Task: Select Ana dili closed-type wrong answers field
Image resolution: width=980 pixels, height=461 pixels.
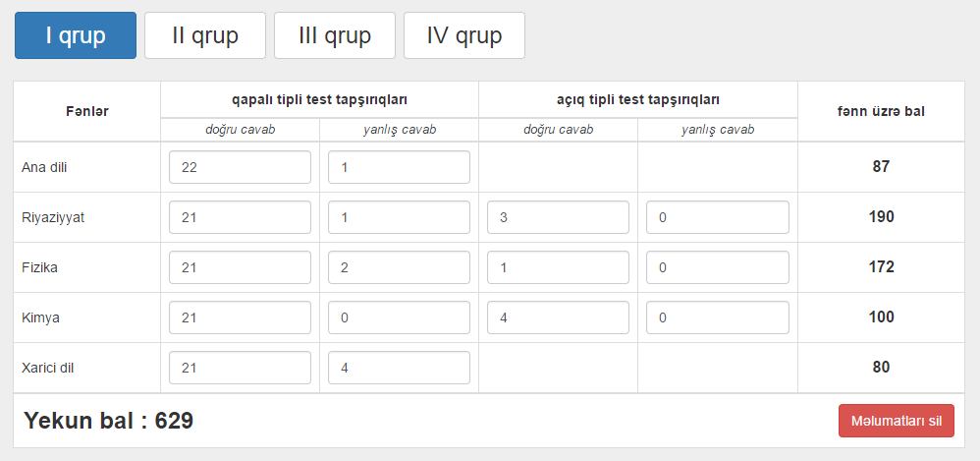Action: pyautogui.click(x=399, y=167)
